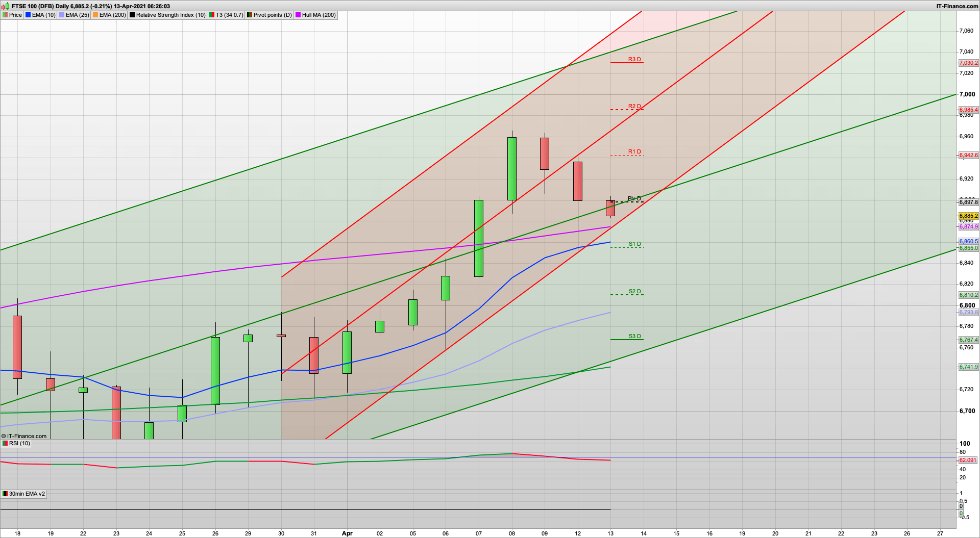980x538 pixels.
Task: Select the T3 (34 0.7) indicator icon
Action: (x=211, y=15)
